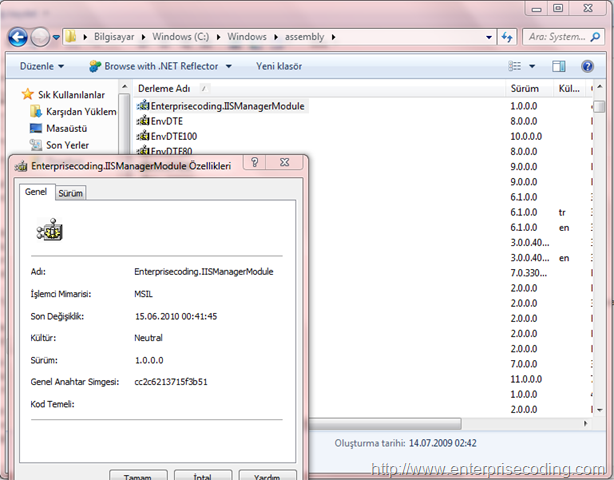614x480 pixels.
Task: Switch to the Genel tab
Action: tap(36, 192)
